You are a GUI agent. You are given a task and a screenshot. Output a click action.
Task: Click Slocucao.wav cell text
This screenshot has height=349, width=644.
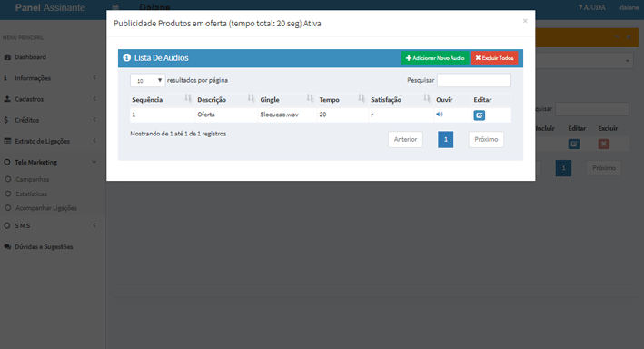point(279,115)
